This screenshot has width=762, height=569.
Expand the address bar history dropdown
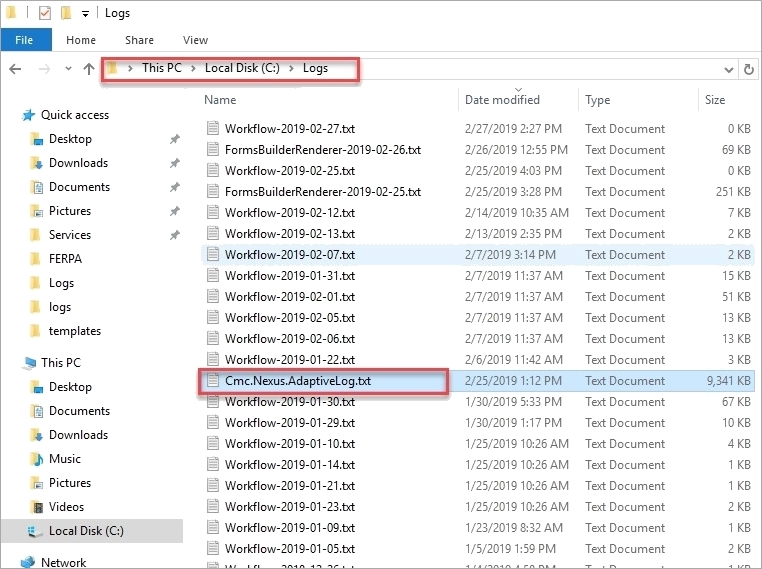[x=728, y=69]
